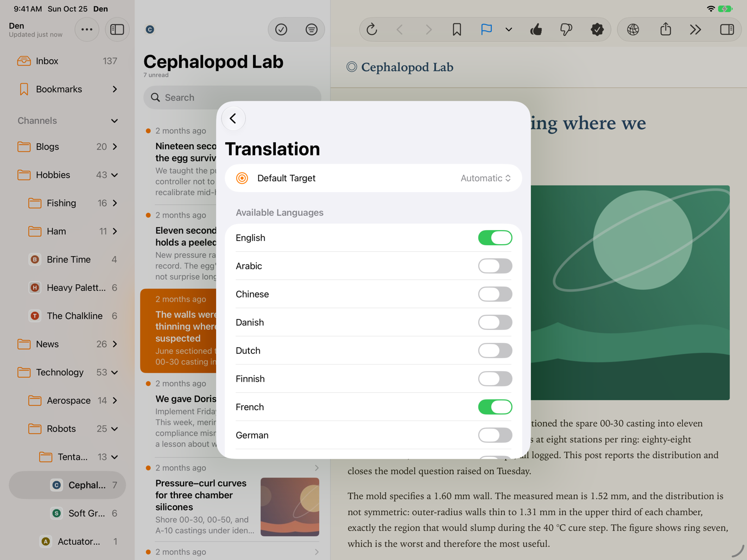Focus the Search field in article list

click(232, 98)
